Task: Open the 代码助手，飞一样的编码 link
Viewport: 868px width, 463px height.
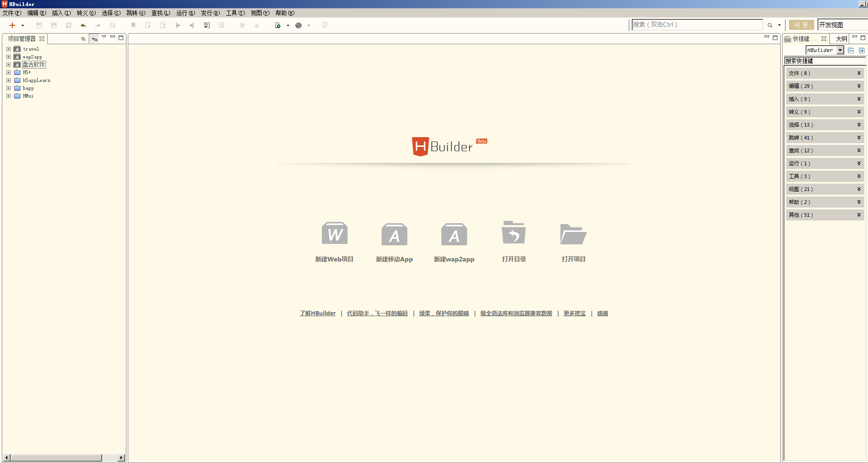Action: point(377,313)
